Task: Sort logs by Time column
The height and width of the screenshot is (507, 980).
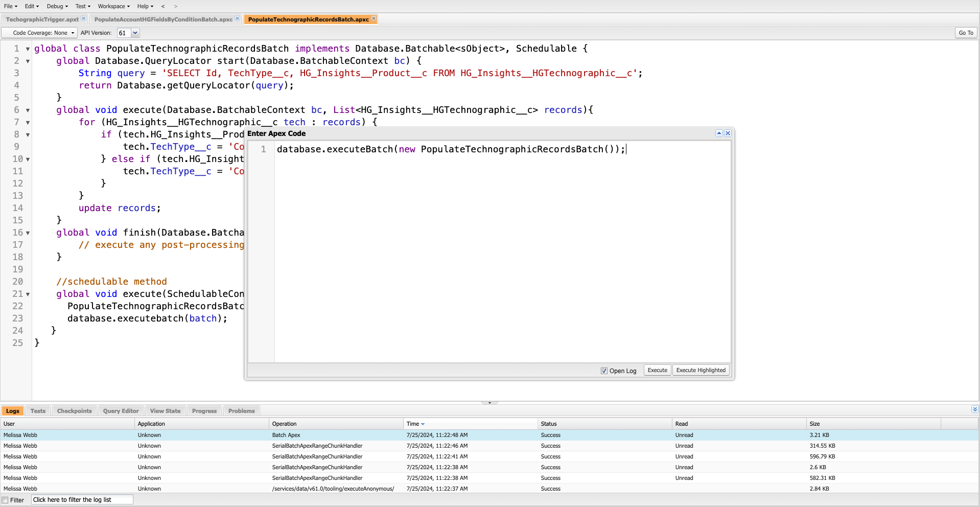Action: [x=471, y=424]
